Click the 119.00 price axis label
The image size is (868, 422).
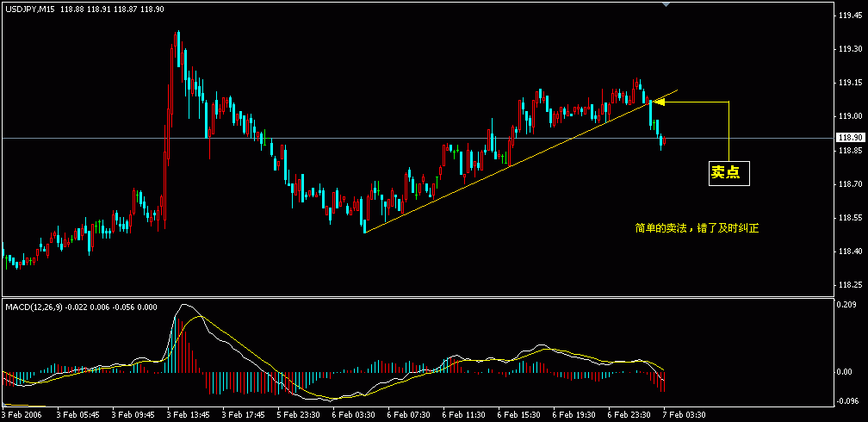[x=850, y=117]
